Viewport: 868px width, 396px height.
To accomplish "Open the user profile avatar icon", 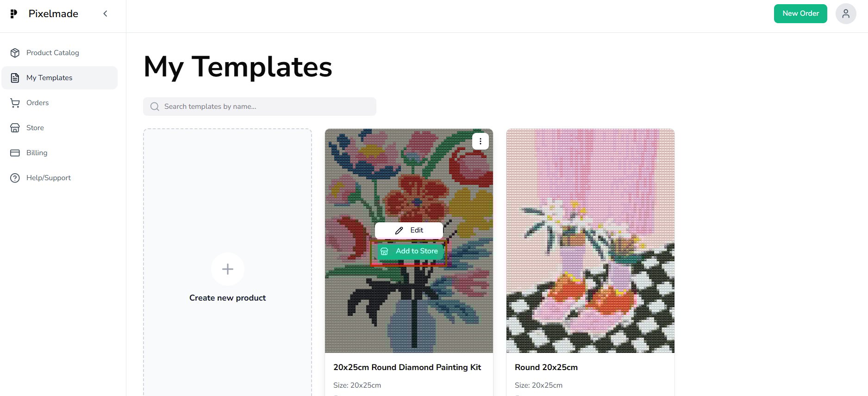I will (845, 14).
